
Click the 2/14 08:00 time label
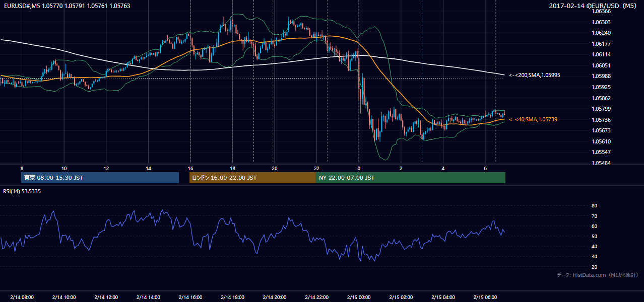pos(22,297)
